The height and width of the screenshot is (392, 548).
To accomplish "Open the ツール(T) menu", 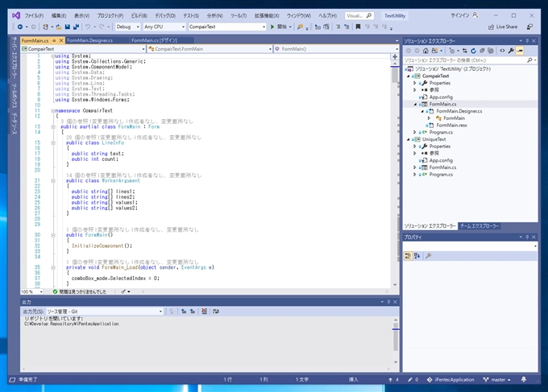I will click(239, 16).
